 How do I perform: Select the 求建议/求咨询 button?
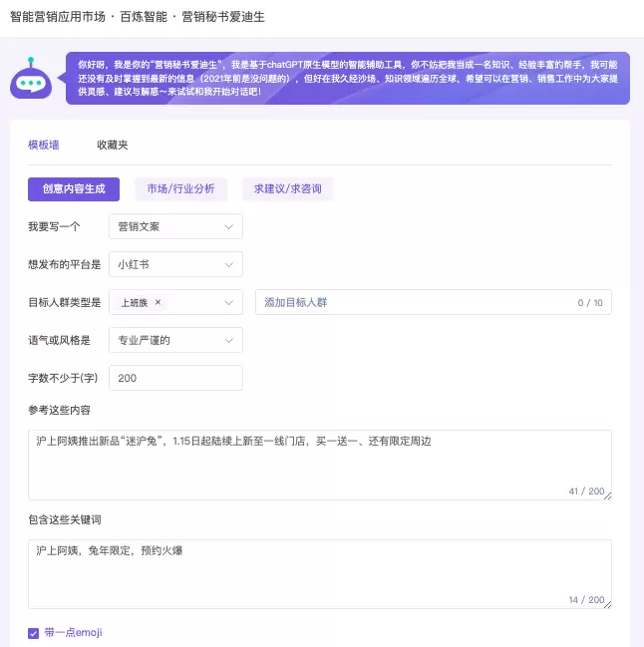coord(287,189)
